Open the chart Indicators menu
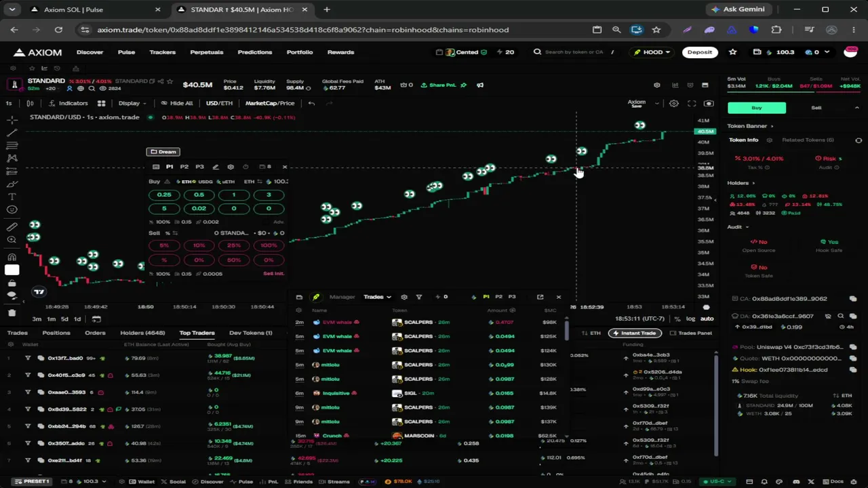 [68, 103]
